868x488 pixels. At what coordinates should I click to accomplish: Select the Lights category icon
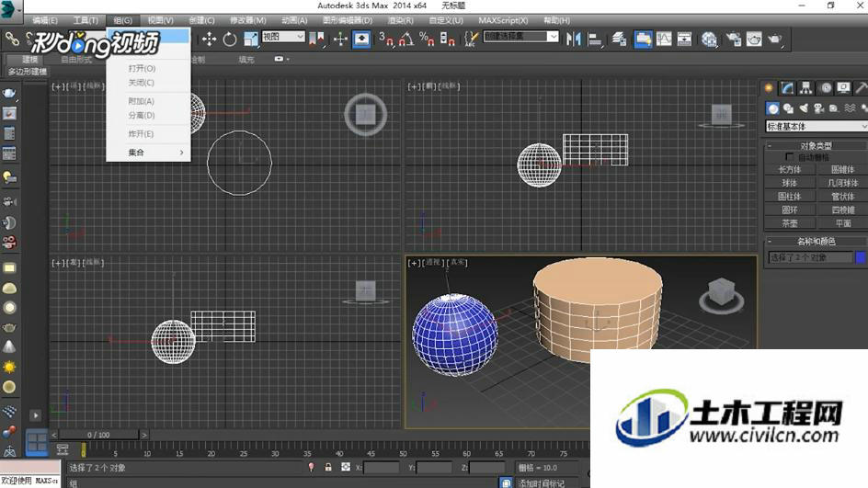[x=804, y=108]
